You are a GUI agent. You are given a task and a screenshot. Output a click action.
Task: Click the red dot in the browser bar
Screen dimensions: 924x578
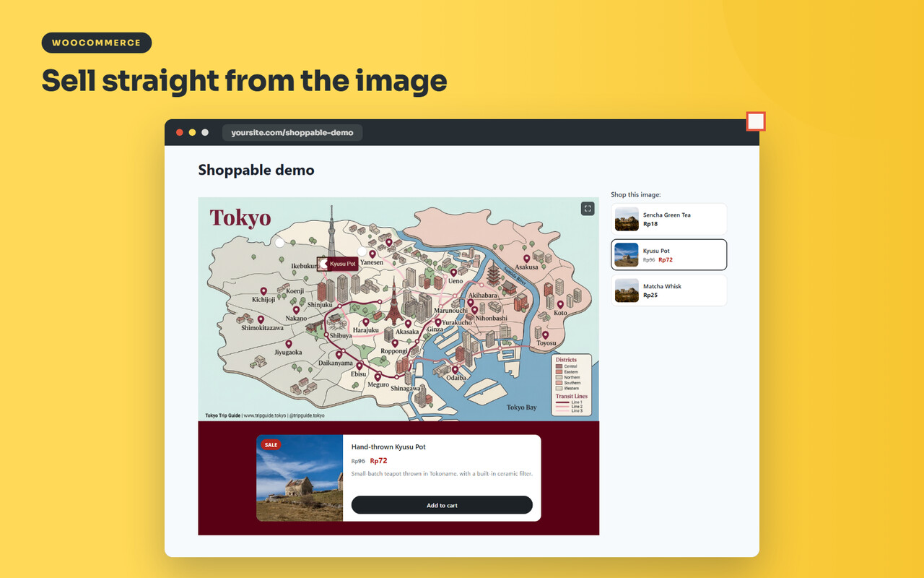180,132
